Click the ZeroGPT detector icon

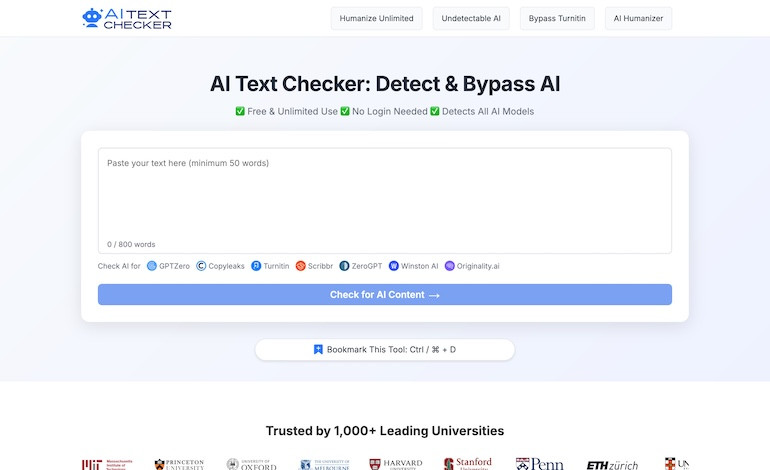tap(344, 266)
